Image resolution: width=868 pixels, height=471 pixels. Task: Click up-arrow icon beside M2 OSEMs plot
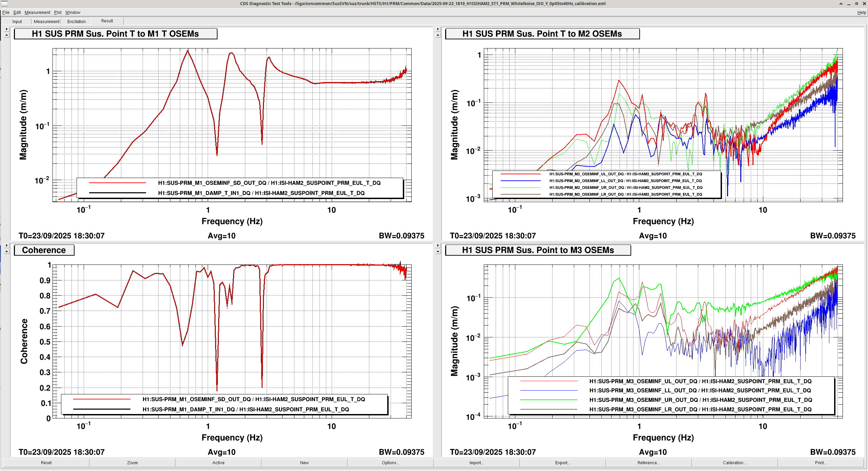[x=438, y=35]
